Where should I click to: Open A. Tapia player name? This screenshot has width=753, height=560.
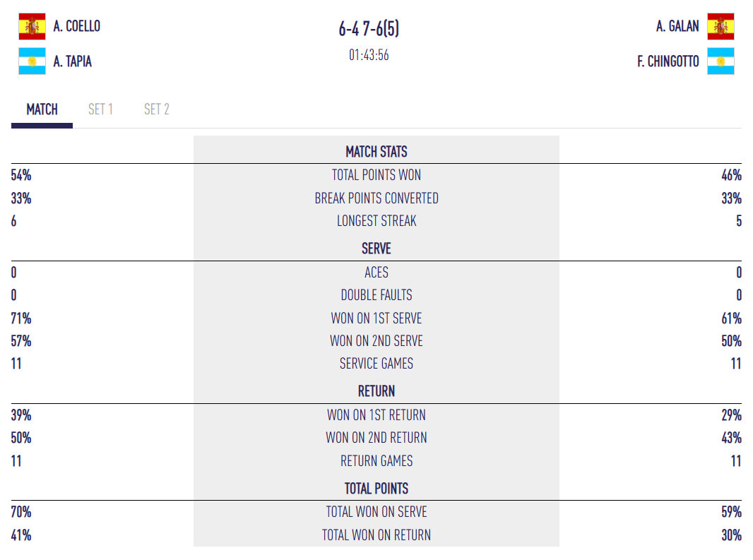pyautogui.click(x=73, y=61)
